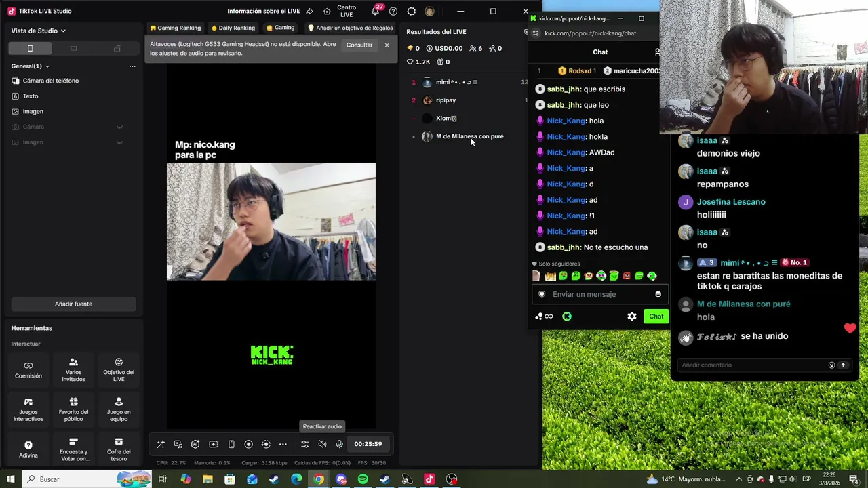Click the dashed circle replay icon
The image size is (868, 488).
266,444
